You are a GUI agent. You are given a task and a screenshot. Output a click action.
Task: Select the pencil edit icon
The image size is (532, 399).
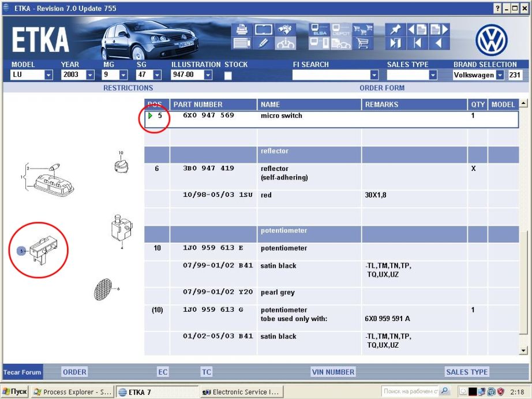(x=263, y=43)
